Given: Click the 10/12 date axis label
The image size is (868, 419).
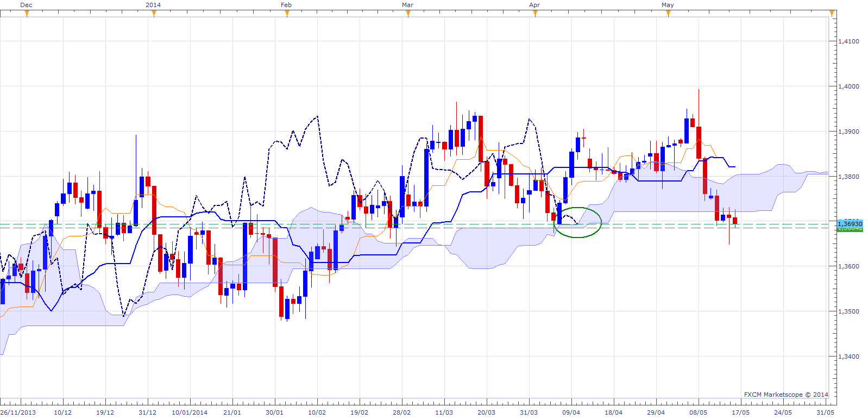Looking at the screenshot, I should pyautogui.click(x=62, y=412).
